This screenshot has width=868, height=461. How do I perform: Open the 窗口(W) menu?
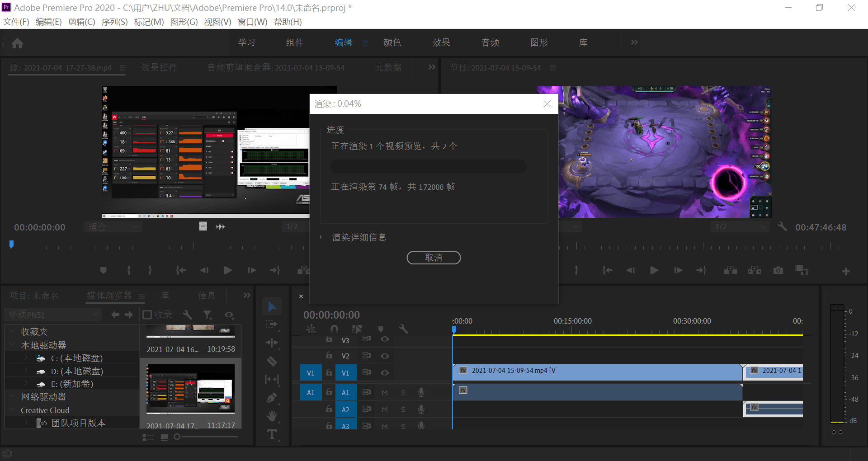point(252,22)
